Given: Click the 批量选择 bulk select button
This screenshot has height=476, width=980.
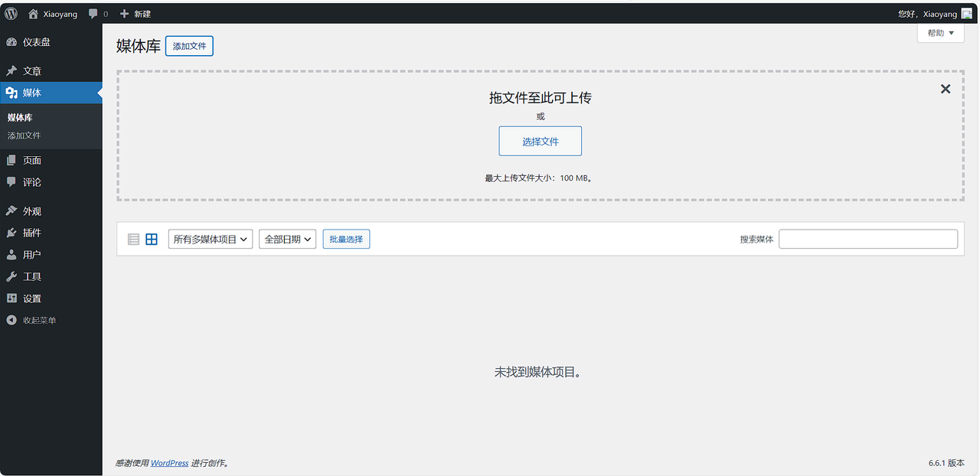Looking at the screenshot, I should (x=346, y=240).
